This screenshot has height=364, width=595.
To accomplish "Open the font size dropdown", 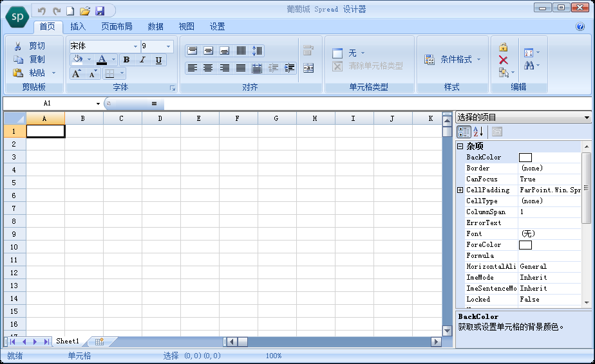I will tap(169, 46).
